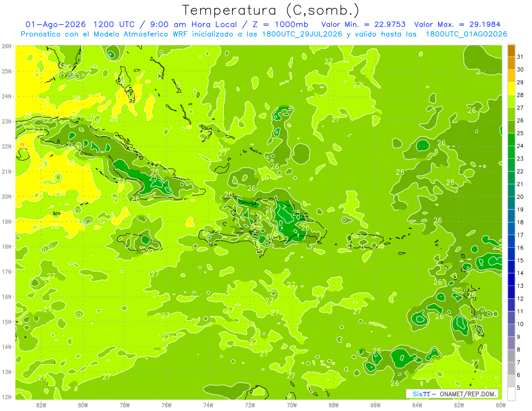Click the gold colorbar segment between 29 and 30
532x411 pixels.
click(x=511, y=76)
